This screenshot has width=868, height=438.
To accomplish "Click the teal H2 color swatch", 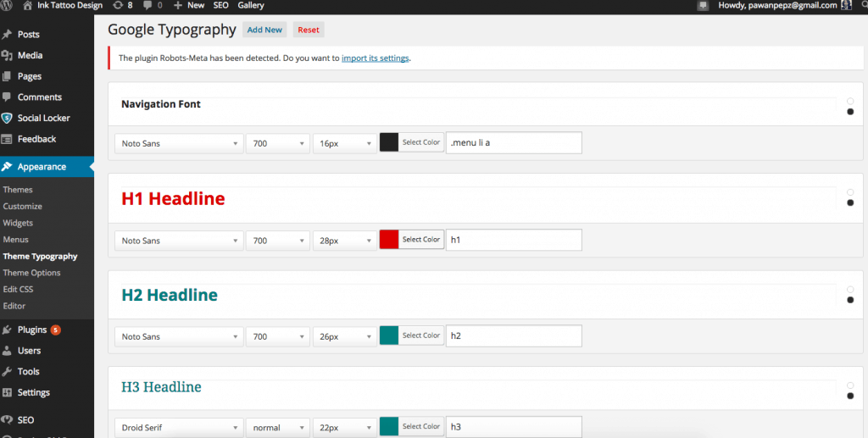I will (x=389, y=335).
